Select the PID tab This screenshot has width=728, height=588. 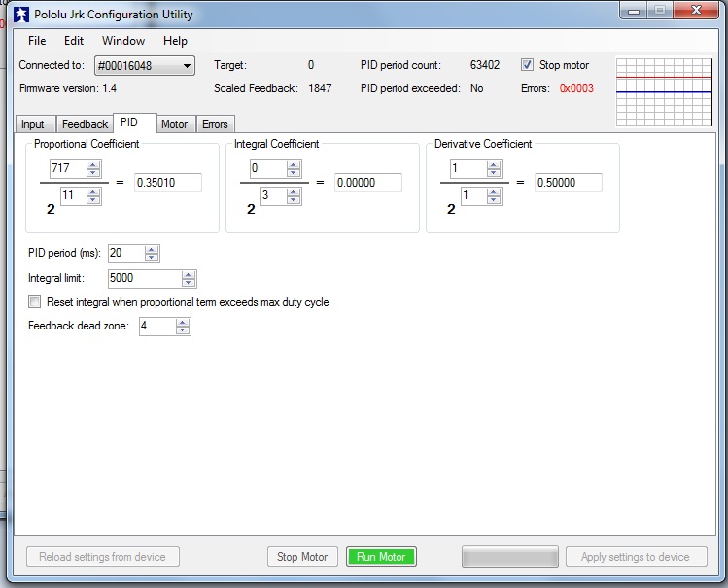(x=135, y=122)
